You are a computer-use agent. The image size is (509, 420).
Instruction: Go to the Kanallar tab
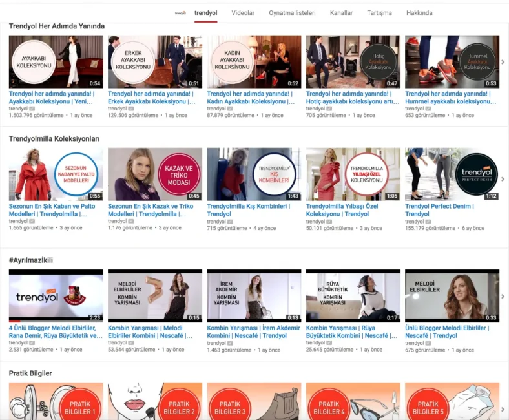341,13
